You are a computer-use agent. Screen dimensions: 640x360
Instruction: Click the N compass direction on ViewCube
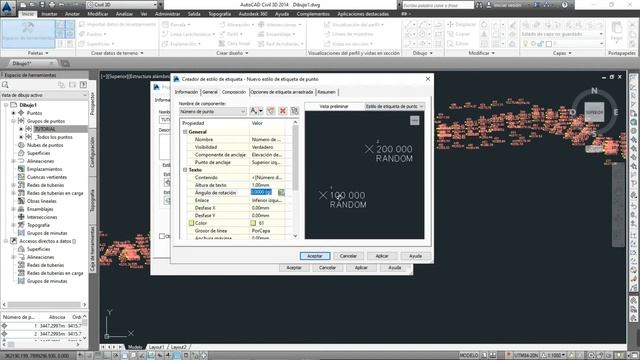click(594, 91)
